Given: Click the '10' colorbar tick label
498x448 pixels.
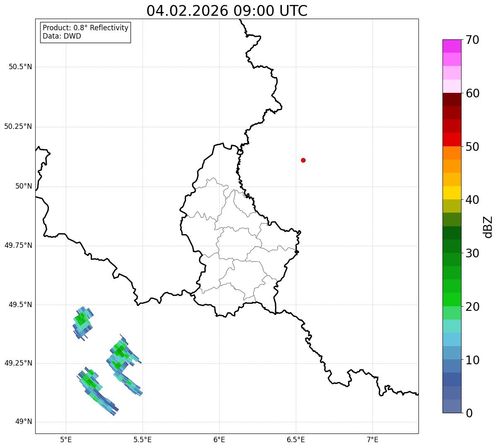Looking at the screenshot, I should click(472, 360).
